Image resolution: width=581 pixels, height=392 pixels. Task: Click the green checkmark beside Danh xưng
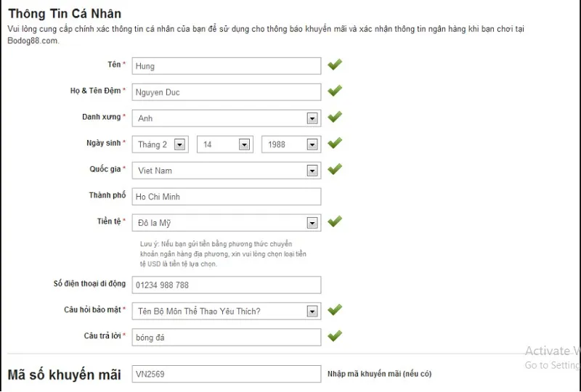point(334,118)
